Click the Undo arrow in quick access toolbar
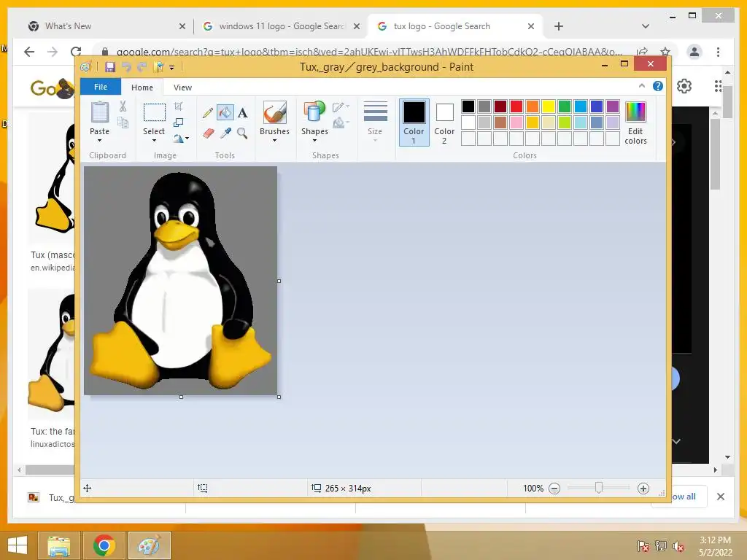The width and height of the screenshot is (747, 560). coord(126,66)
